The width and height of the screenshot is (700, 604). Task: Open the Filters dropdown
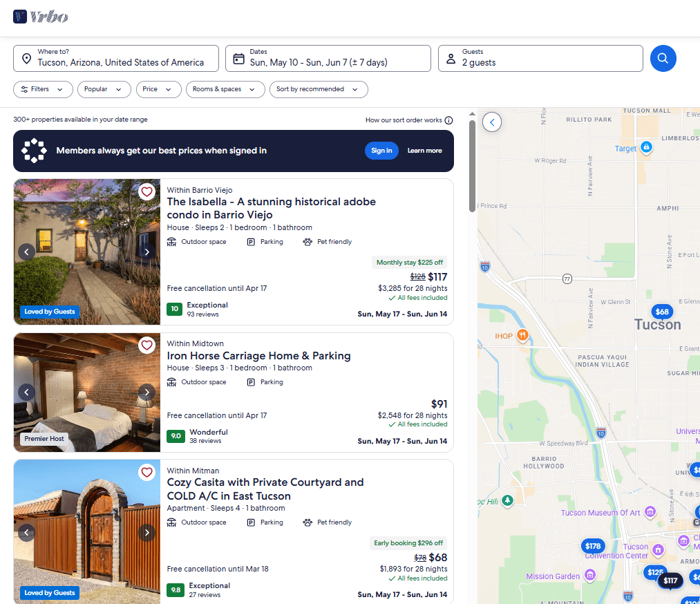[43, 89]
